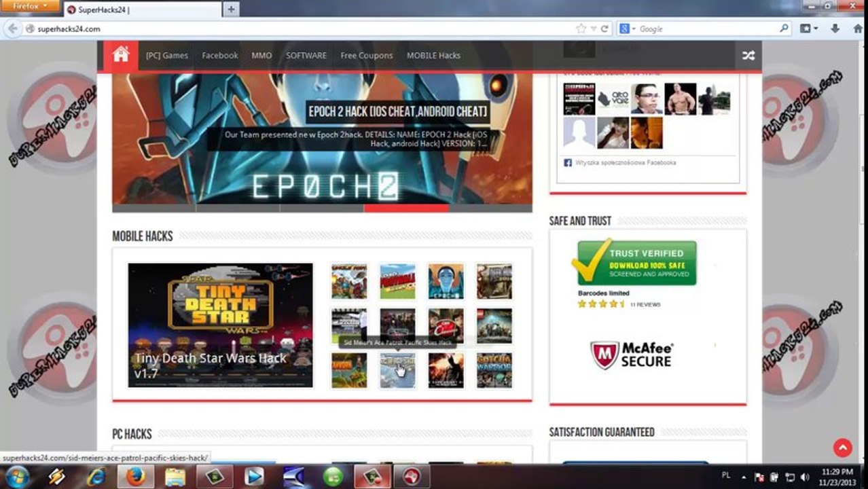The width and height of the screenshot is (868, 489).
Task: Click the red scroll-to-top arrow button
Action: coord(842,448)
